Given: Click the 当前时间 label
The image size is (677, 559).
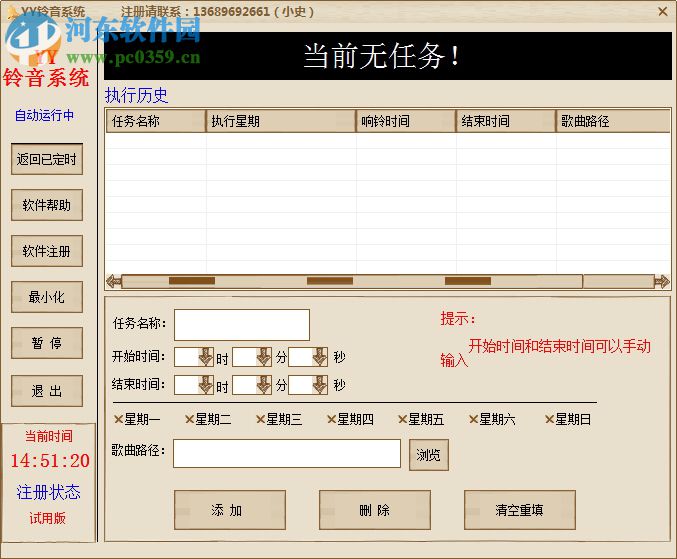Looking at the screenshot, I should coord(48,436).
